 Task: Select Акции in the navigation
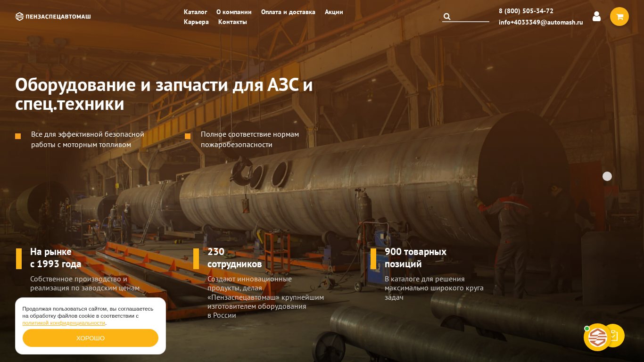click(334, 12)
